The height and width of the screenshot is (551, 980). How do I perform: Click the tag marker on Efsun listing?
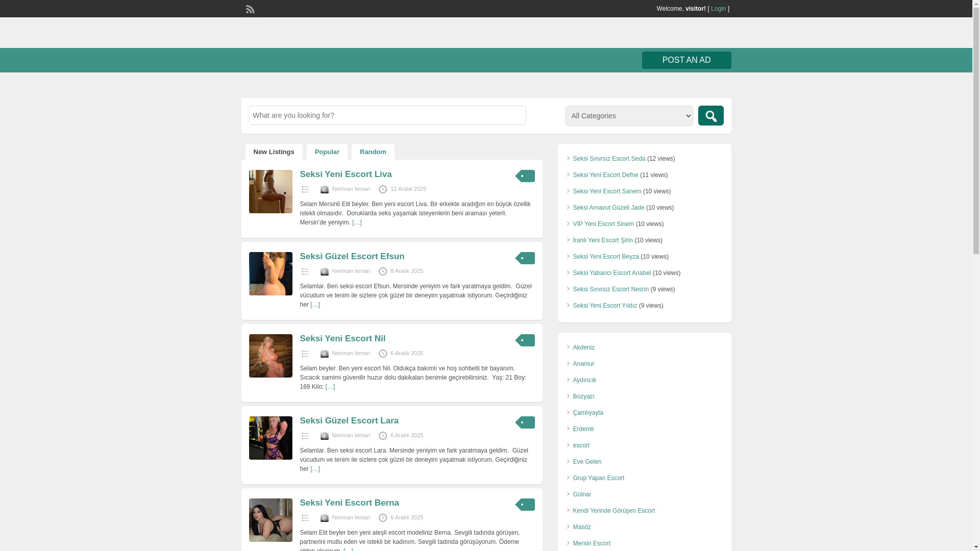click(525, 258)
